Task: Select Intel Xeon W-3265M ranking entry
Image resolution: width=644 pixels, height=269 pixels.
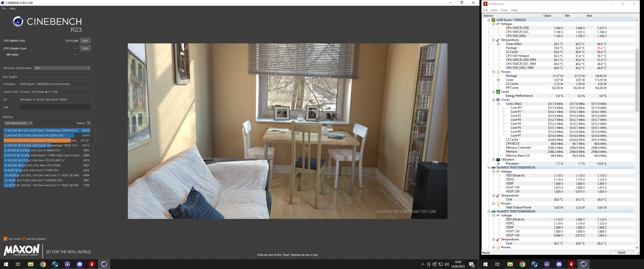Action: click(x=47, y=136)
